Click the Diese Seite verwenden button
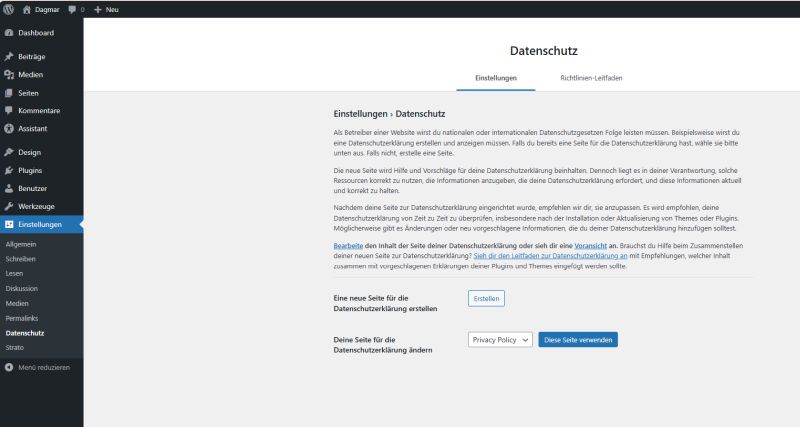The height and width of the screenshot is (427, 800). click(x=578, y=340)
